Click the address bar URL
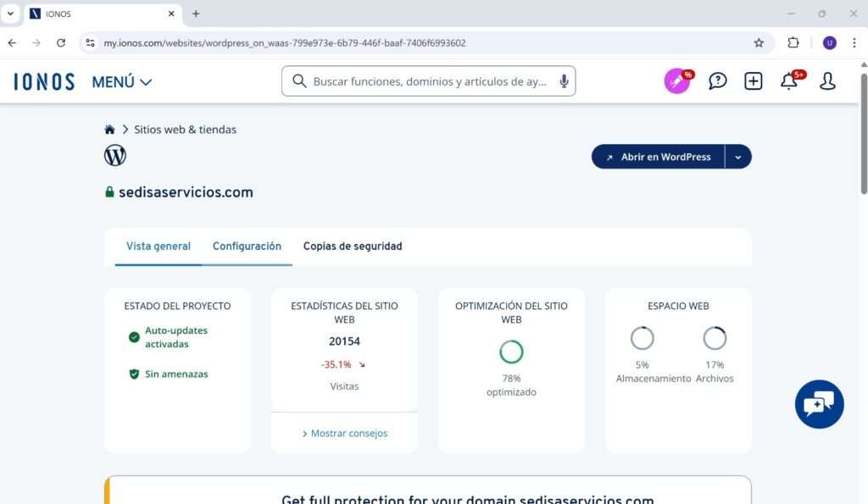This screenshot has width=868, height=504. tap(285, 42)
